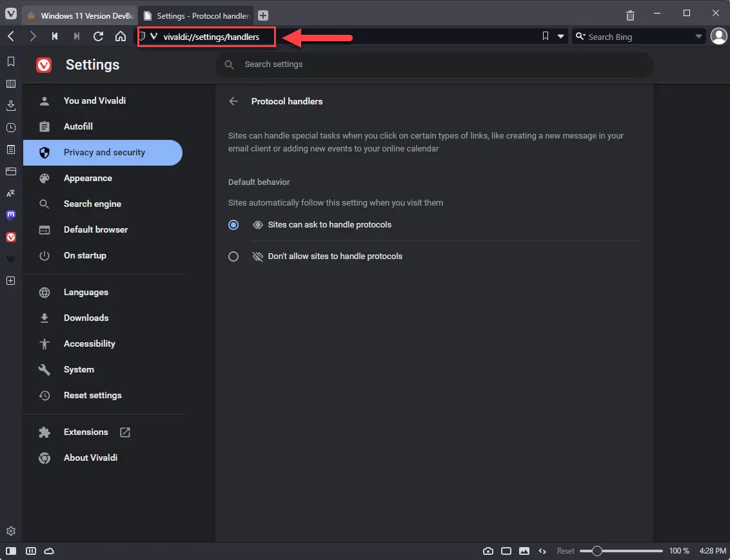Open the closed tabs trash can
Image resolution: width=730 pixels, height=560 pixels.
[630, 15]
